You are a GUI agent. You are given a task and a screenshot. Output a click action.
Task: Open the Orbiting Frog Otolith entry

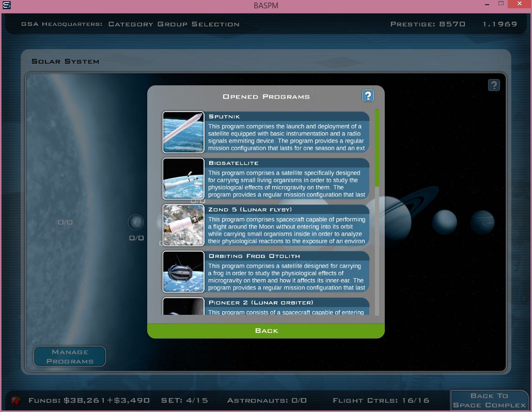click(x=266, y=272)
